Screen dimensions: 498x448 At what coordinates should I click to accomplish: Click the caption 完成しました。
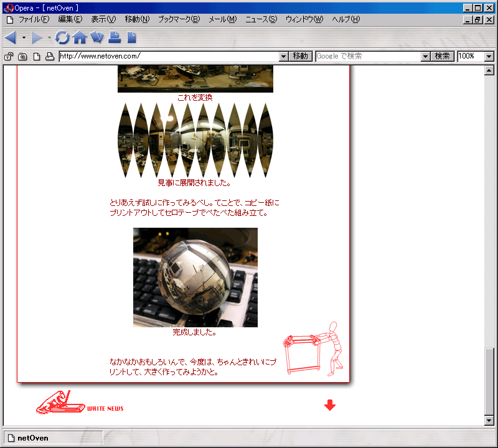point(195,332)
